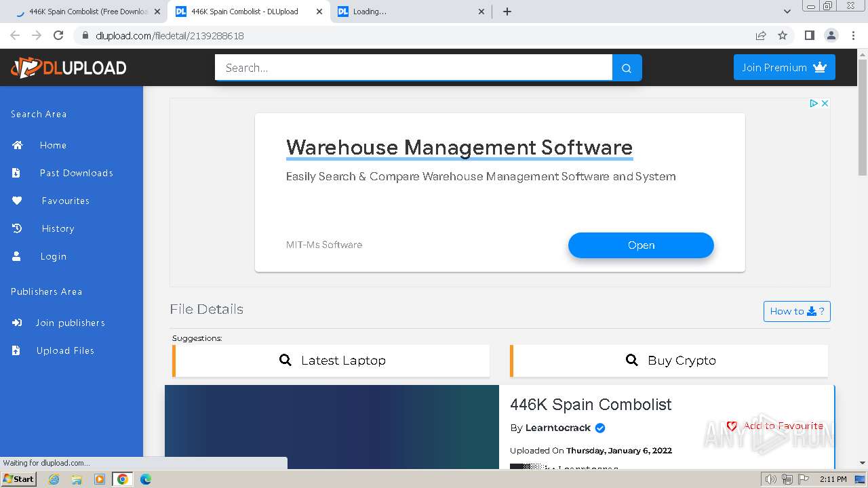
Task: Click the Past Downloads file icon
Action: (x=16, y=173)
